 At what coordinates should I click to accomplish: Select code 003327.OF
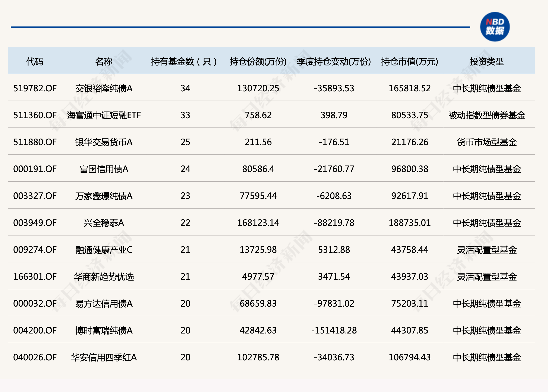pyautogui.click(x=35, y=196)
